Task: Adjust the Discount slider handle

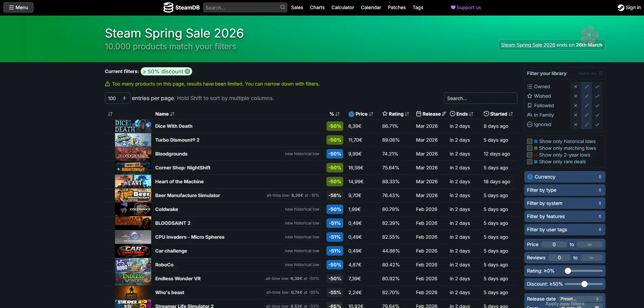Action: tap(584, 284)
